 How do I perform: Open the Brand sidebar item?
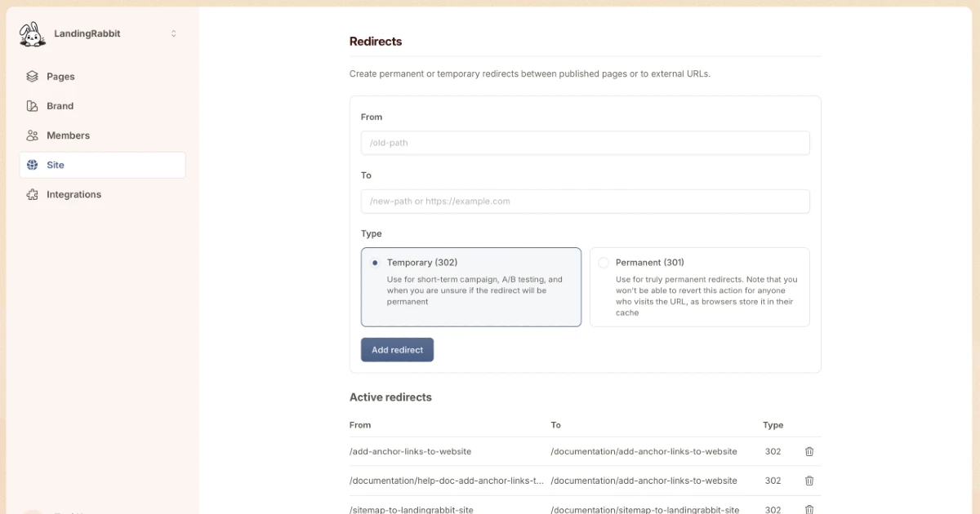pos(60,106)
